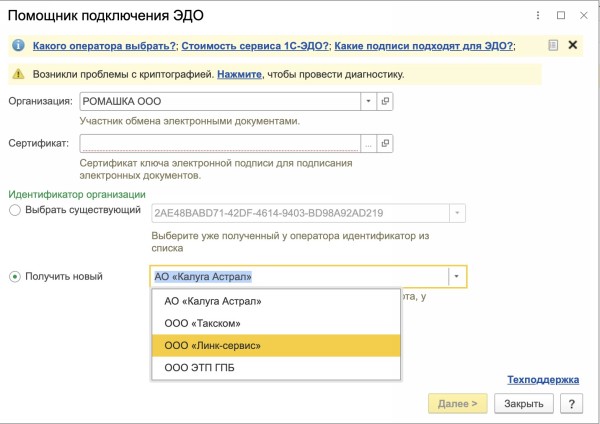Image resolution: width=600 pixels, height=424 pixels.
Task: Open the selected certificate record icon
Action: pos(385,144)
